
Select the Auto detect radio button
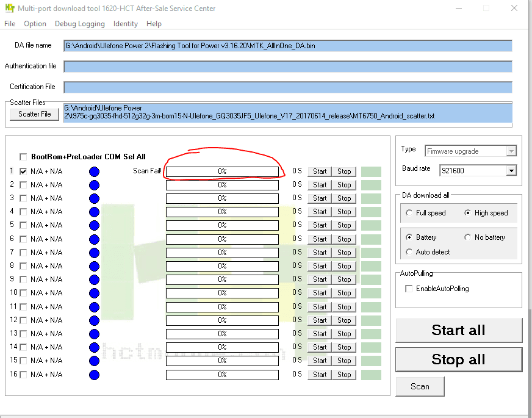409,252
